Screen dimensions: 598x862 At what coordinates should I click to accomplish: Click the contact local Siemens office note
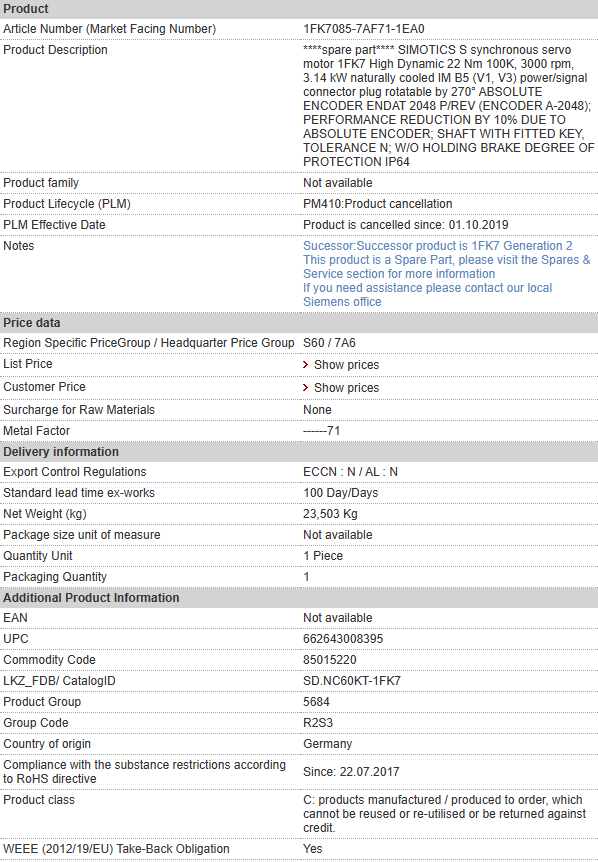click(427, 295)
